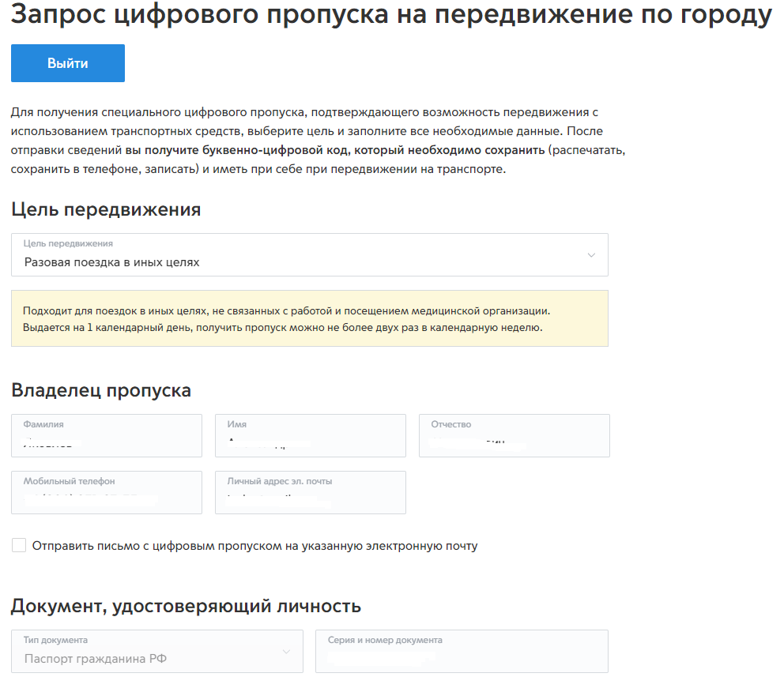Viewport: 784px width, 677px height.
Task: Click the Отчество input field
Action: pyautogui.click(x=514, y=435)
